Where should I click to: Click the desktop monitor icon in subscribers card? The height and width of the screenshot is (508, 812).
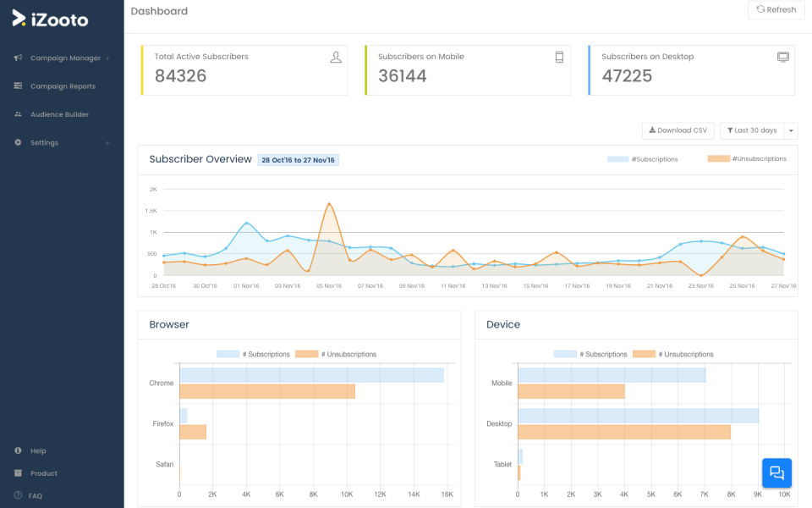tap(783, 57)
